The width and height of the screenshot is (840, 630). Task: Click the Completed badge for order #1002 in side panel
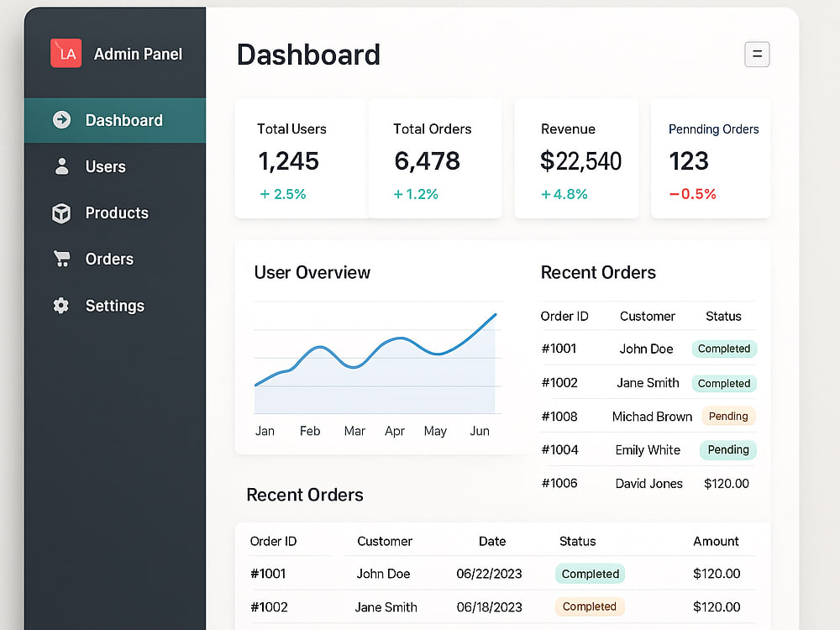[724, 384]
